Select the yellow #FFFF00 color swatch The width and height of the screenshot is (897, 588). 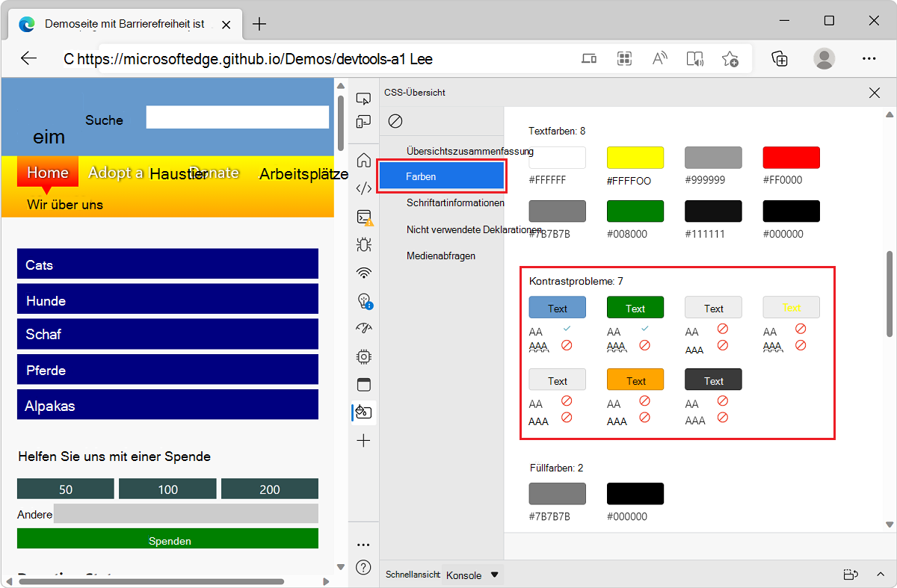pyautogui.click(x=635, y=157)
